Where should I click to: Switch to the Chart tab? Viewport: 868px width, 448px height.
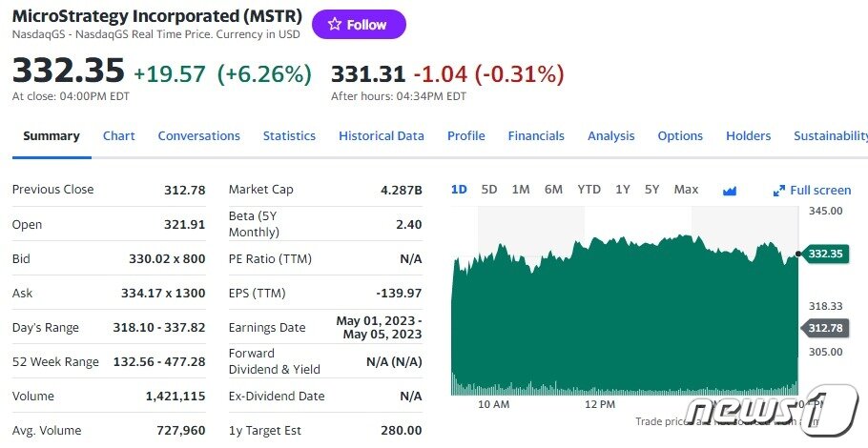click(118, 136)
